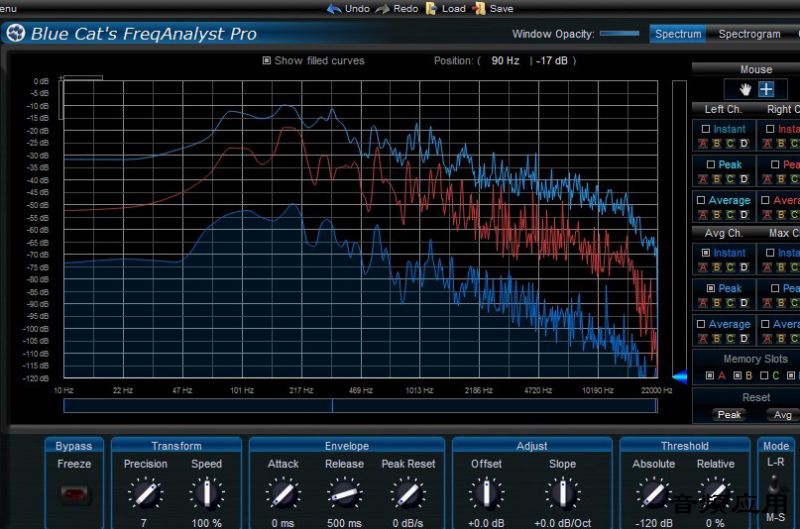The height and width of the screenshot is (529, 800).
Task: Click the Peak Reset knob in Envelope
Action: point(408,494)
